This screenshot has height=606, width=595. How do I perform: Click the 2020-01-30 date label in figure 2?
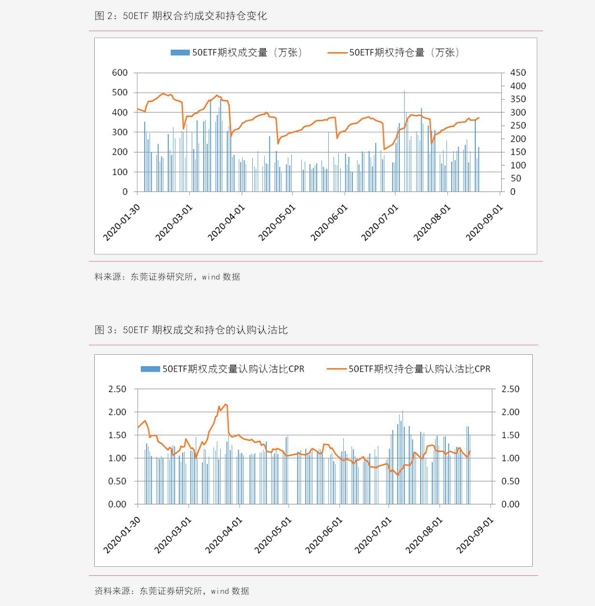pyautogui.click(x=121, y=223)
